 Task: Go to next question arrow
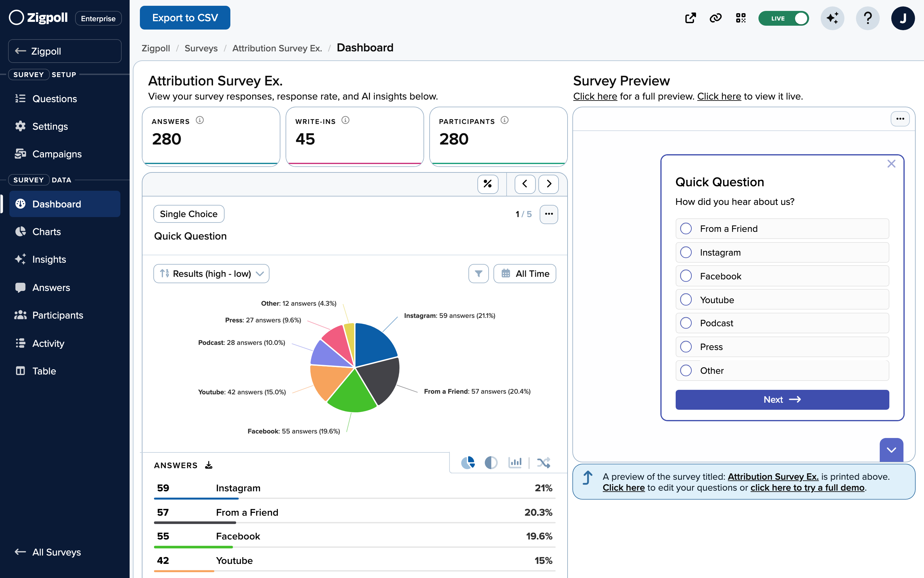pyautogui.click(x=549, y=184)
